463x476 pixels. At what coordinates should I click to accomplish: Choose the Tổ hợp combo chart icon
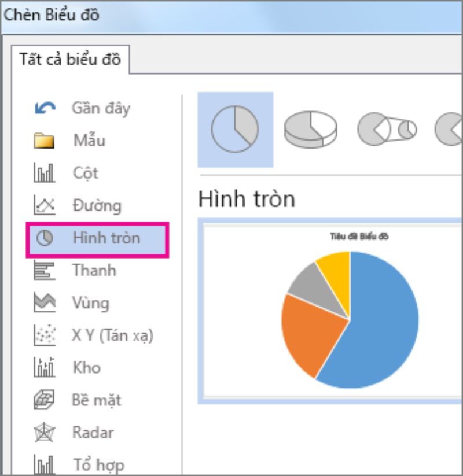[x=45, y=464]
